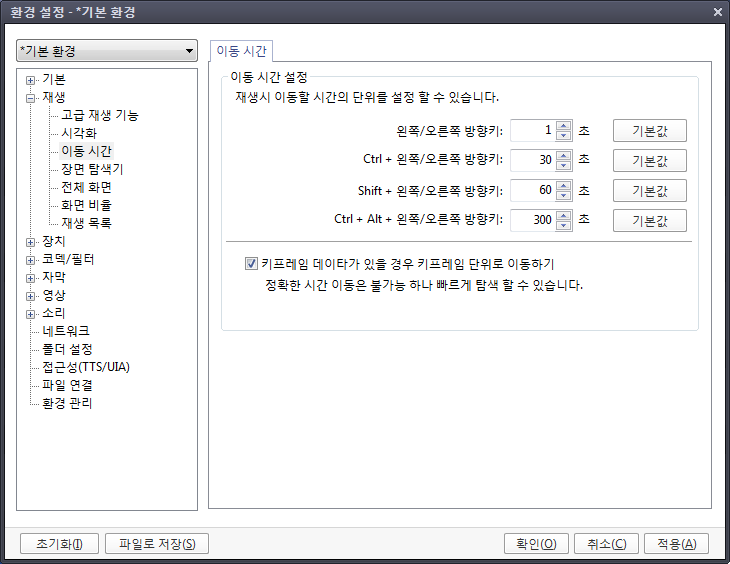Reset 왼쪽/오른쪽 방향키 with its 기본값 button
The height and width of the screenshot is (564, 730).
[x=649, y=131]
